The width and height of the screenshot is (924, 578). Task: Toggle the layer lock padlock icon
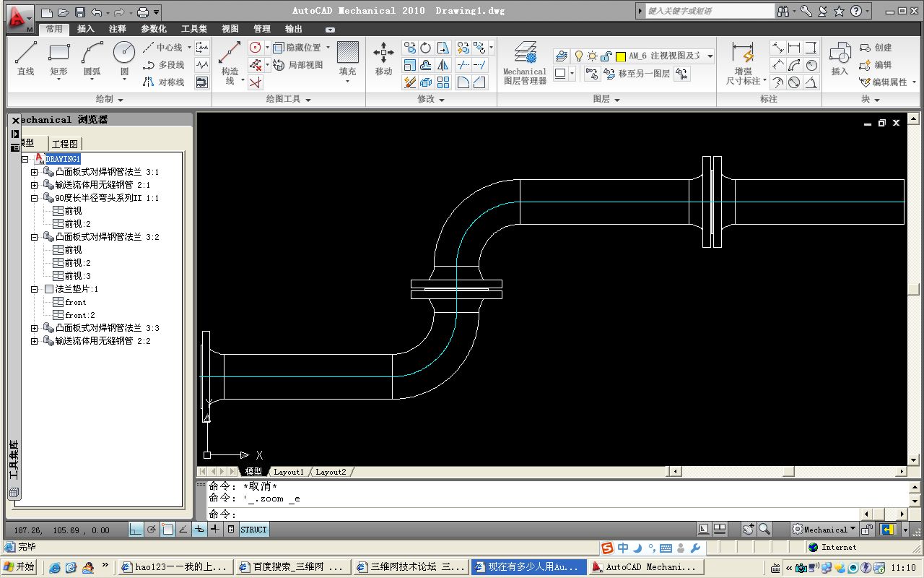(x=606, y=56)
